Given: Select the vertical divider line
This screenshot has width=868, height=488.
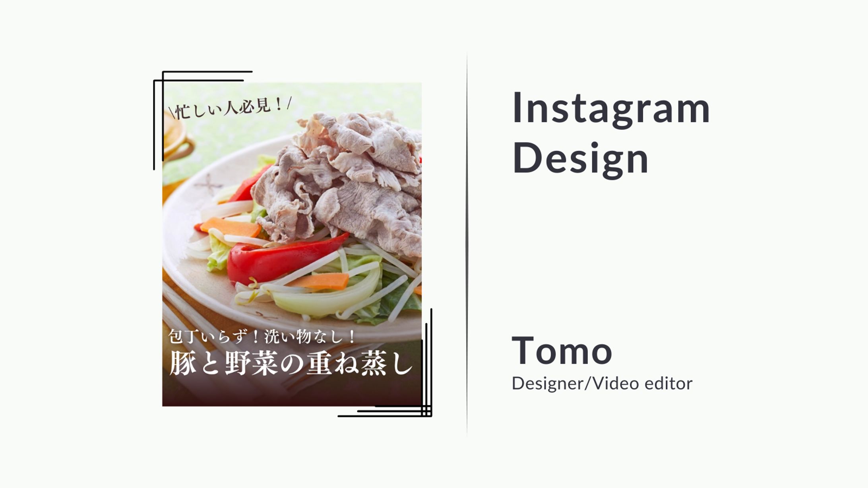Looking at the screenshot, I should click(x=467, y=244).
